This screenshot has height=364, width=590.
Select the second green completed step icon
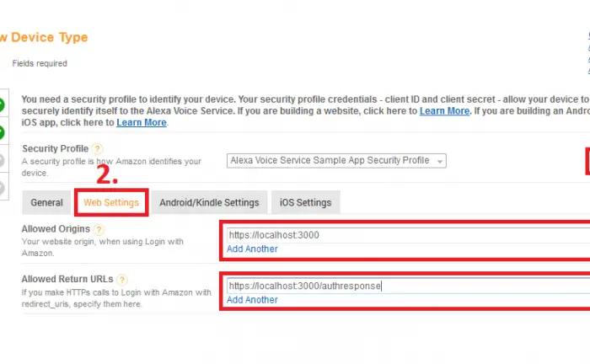(x=2, y=132)
